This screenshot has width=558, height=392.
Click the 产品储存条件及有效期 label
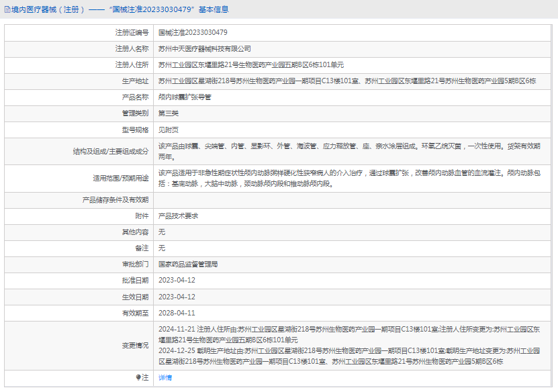pyautogui.click(x=115, y=200)
